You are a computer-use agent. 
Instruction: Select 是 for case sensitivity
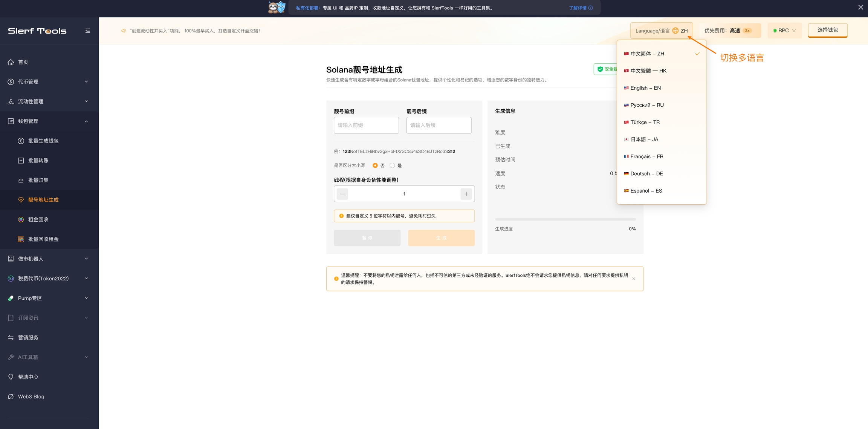coord(393,165)
